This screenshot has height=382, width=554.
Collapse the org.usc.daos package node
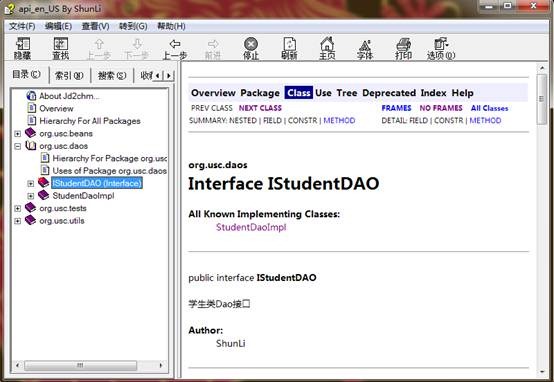(17, 146)
